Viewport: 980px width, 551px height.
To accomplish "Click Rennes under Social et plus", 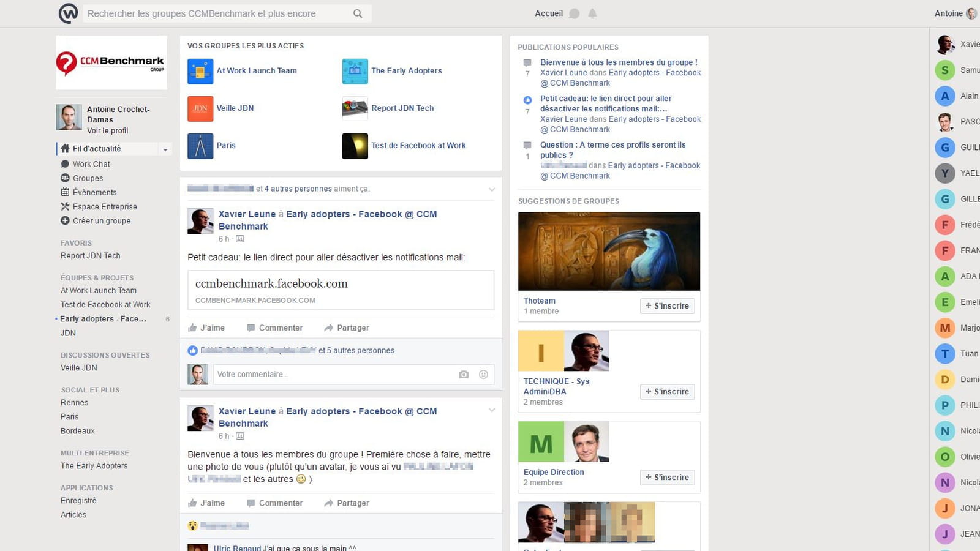I will pos(74,403).
